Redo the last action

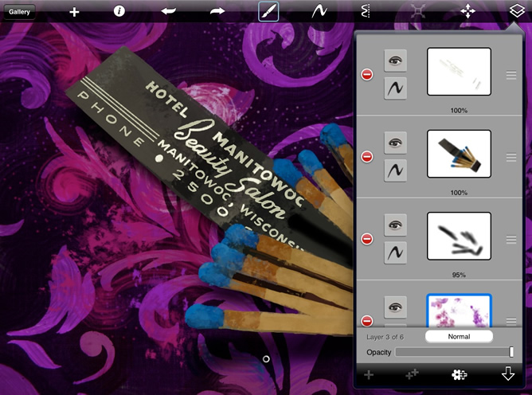(x=217, y=11)
